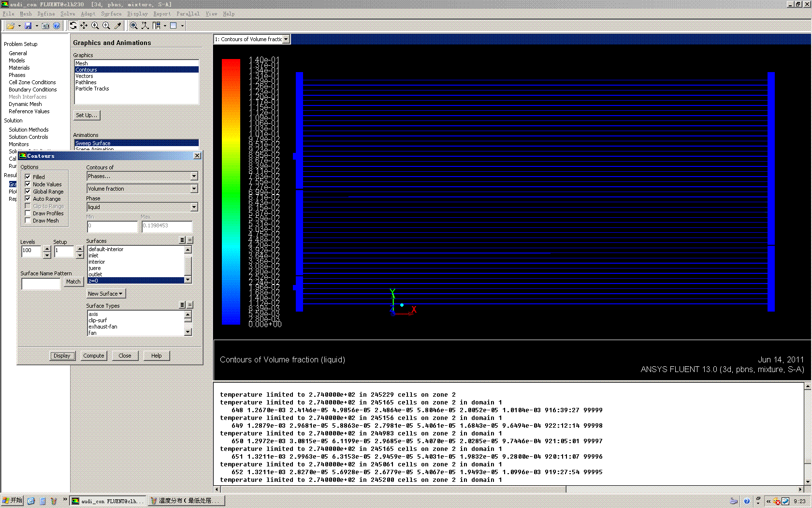Viewport: 812px width, 508px height.
Task: Open the Surface menu
Action: click(111, 14)
